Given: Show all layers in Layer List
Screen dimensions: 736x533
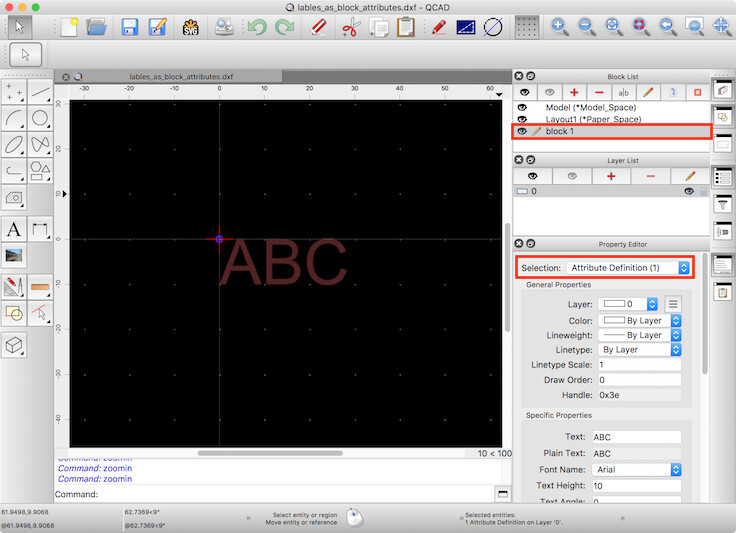Looking at the screenshot, I should [532, 176].
